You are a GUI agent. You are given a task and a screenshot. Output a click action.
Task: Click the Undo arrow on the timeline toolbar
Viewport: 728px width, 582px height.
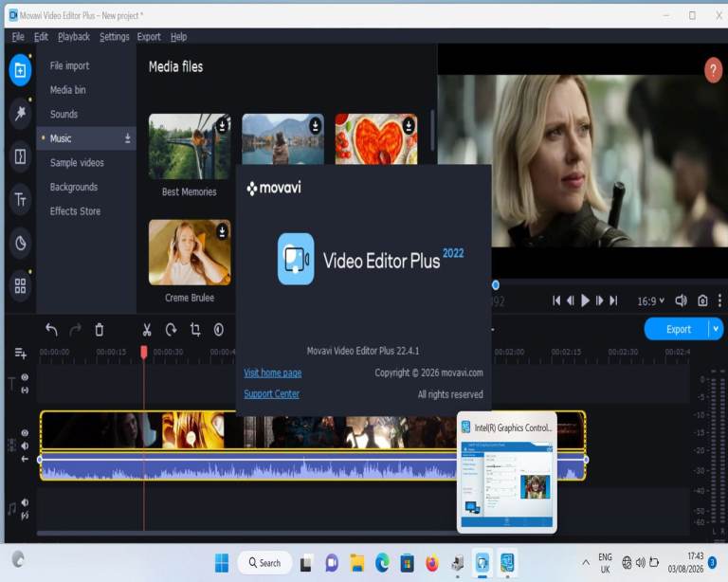pos(51,330)
